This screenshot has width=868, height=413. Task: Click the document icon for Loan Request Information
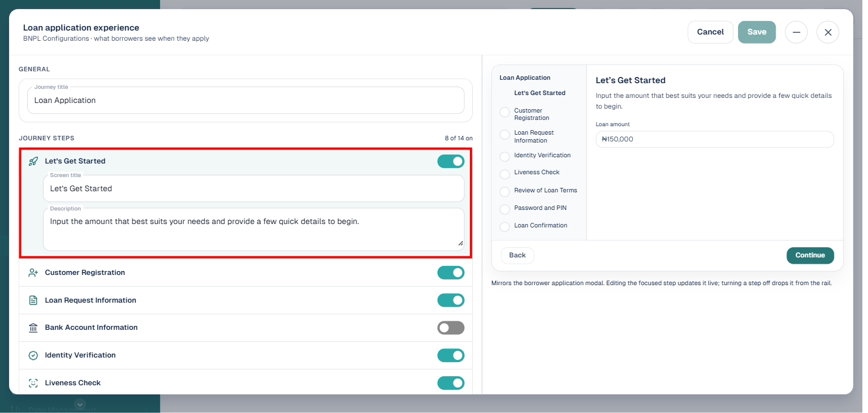(x=33, y=300)
